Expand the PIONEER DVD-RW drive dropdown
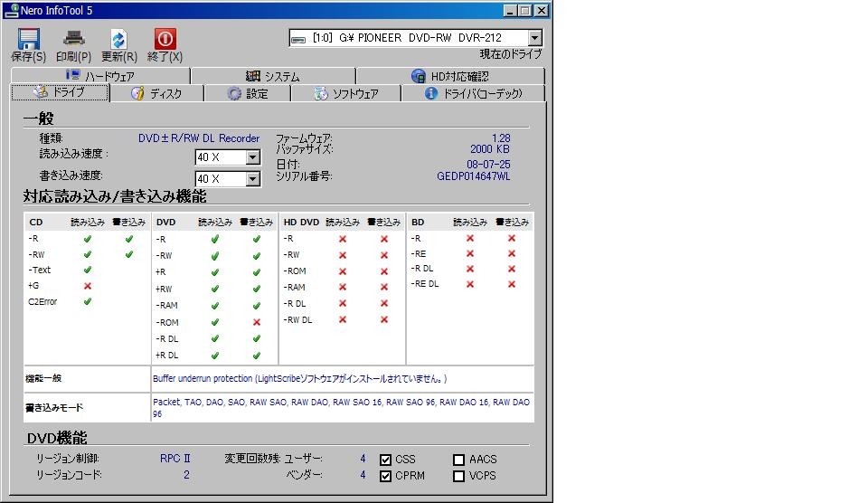The height and width of the screenshot is (503, 868). click(x=534, y=38)
